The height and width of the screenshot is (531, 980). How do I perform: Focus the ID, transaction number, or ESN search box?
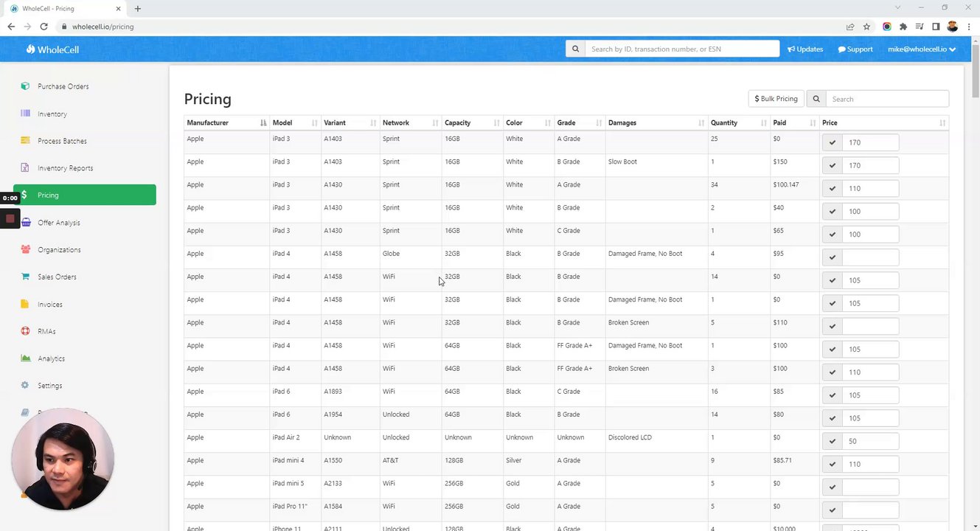click(682, 49)
